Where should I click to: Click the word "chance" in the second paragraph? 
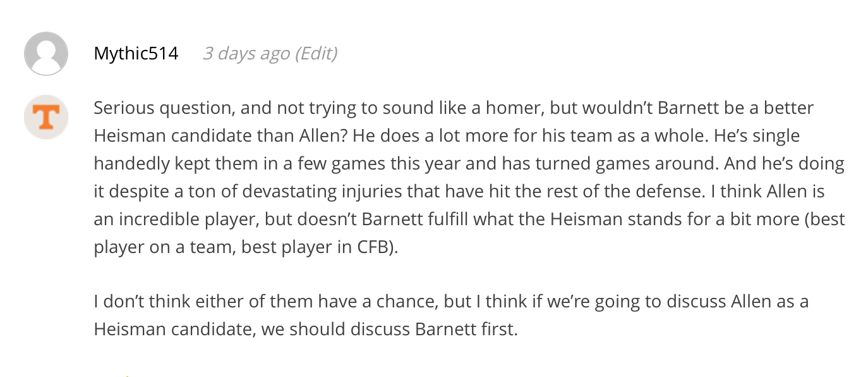[407, 301]
